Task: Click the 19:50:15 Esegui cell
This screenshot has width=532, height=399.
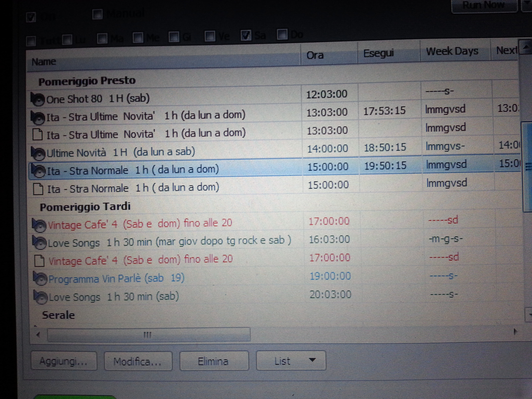Action: [x=385, y=166]
